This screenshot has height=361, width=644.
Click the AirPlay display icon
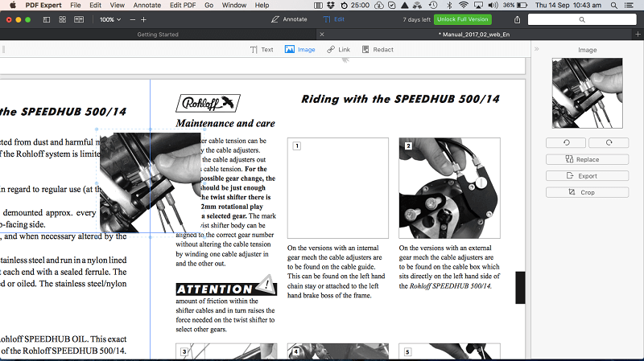(x=478, y=6)
